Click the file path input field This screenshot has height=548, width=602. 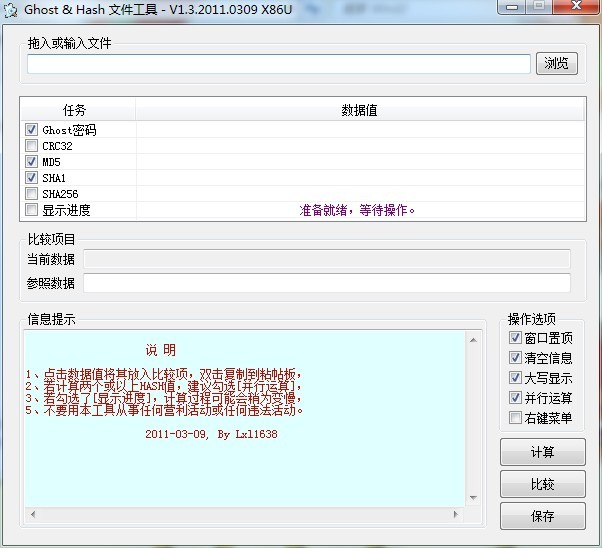tap(278, 64)
